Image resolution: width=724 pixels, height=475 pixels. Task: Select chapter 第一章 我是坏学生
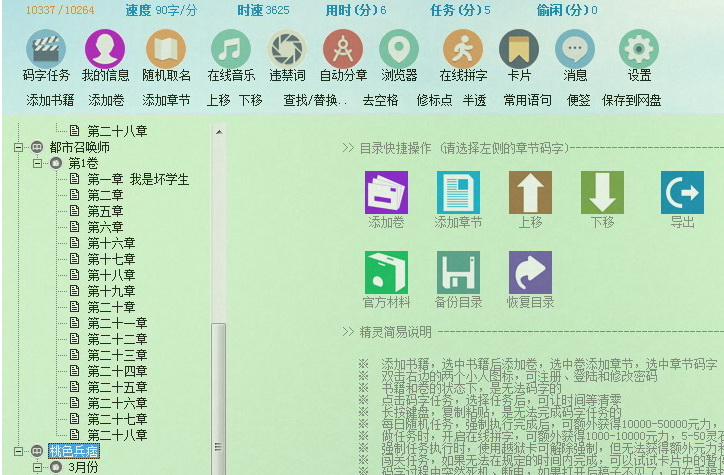pyautogui.click(x=138, y=179)
